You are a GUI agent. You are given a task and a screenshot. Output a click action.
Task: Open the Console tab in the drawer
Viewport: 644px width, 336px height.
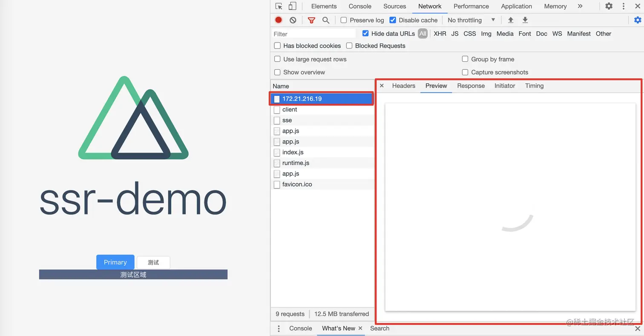point(301,328)
